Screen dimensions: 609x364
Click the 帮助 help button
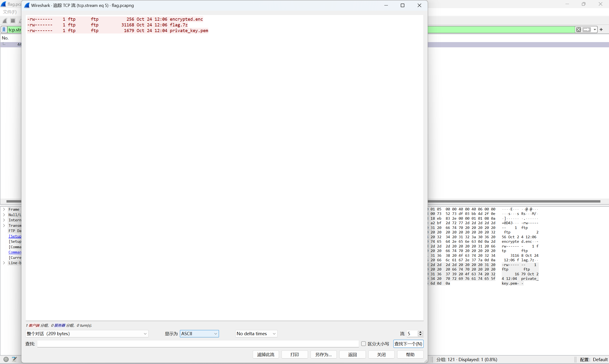411,354
